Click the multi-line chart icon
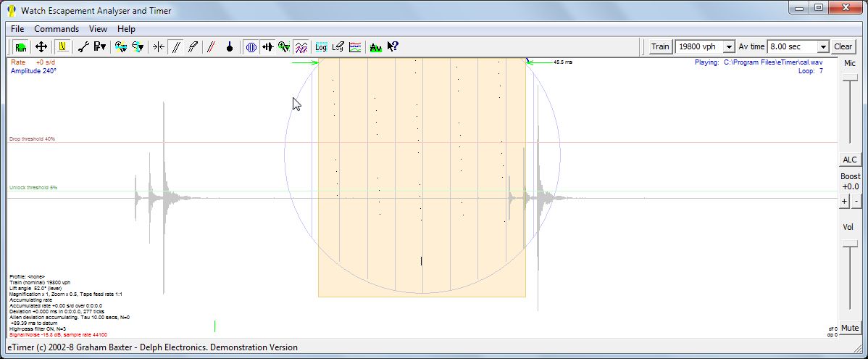The height and width of the screenshot is (359, 868). tap(355, 46)
